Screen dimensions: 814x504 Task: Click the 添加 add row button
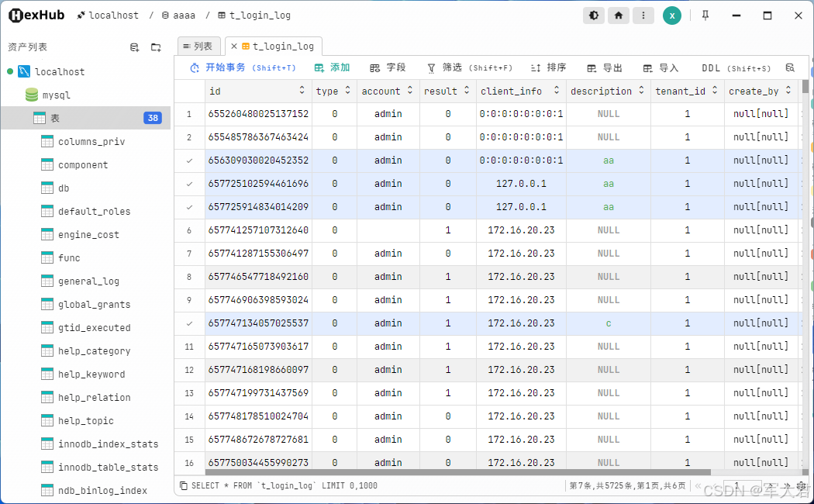click(x=333, y=67)
